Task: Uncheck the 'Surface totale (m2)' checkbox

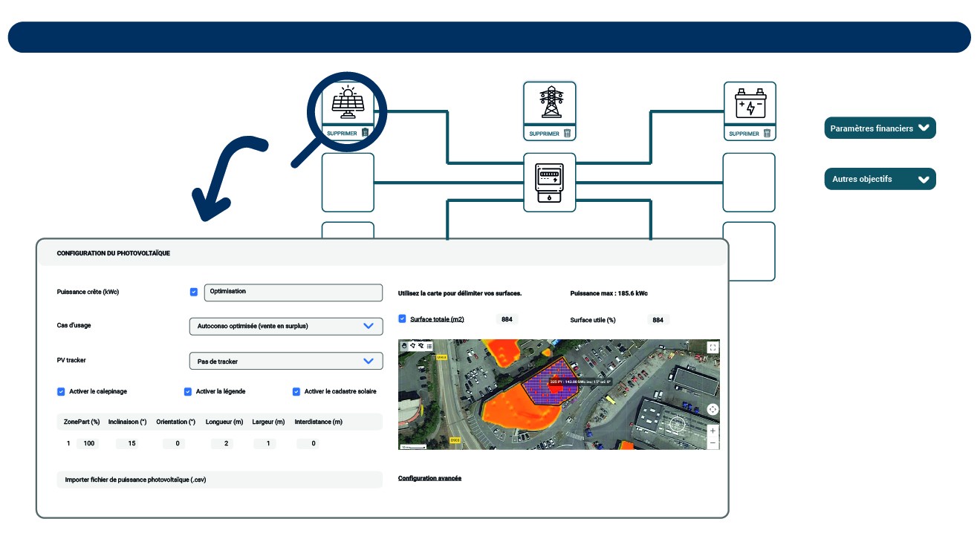Action: [402, 318]
